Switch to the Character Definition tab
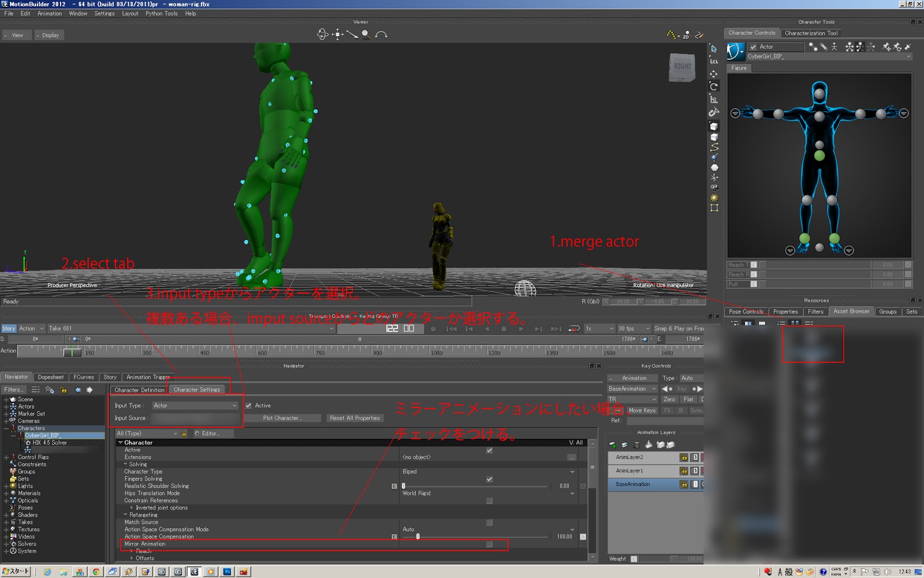This screenshot has height=578, width=924. pyautogui.click(x=139, y=390)
